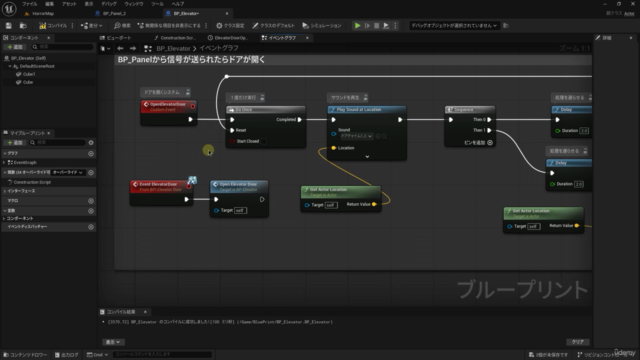Viewport: 640px width, 360px height.
Task: Save the blueprint with the floppy disk icon
Action: 9,26
